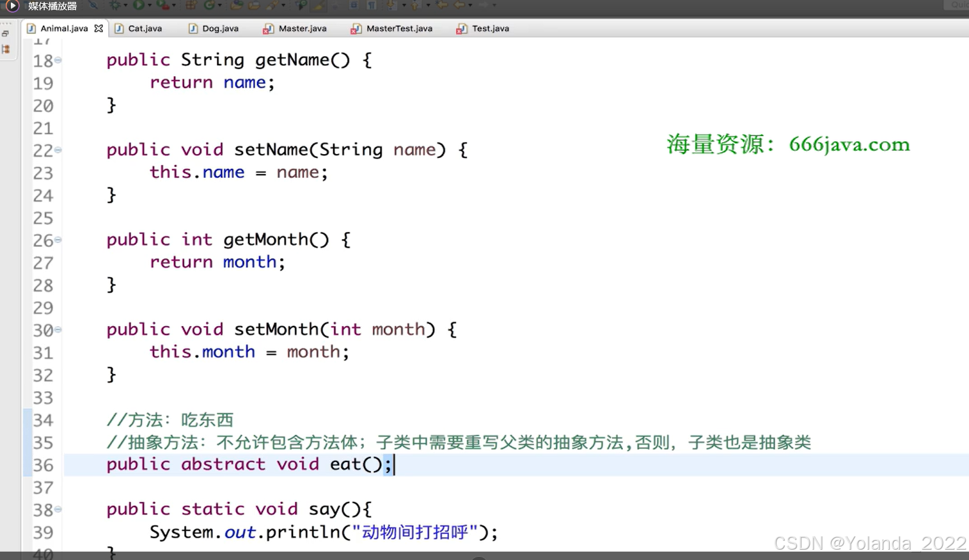Click the comment '//方法: 吃东西' on line 34
Screen dimensions: 969x560
[x=170, y=420]
